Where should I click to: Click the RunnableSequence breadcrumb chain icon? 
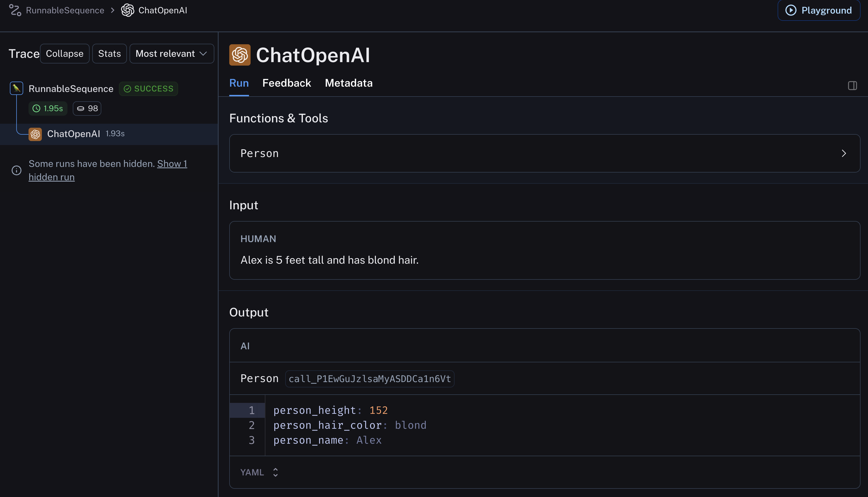coord(15,10)
